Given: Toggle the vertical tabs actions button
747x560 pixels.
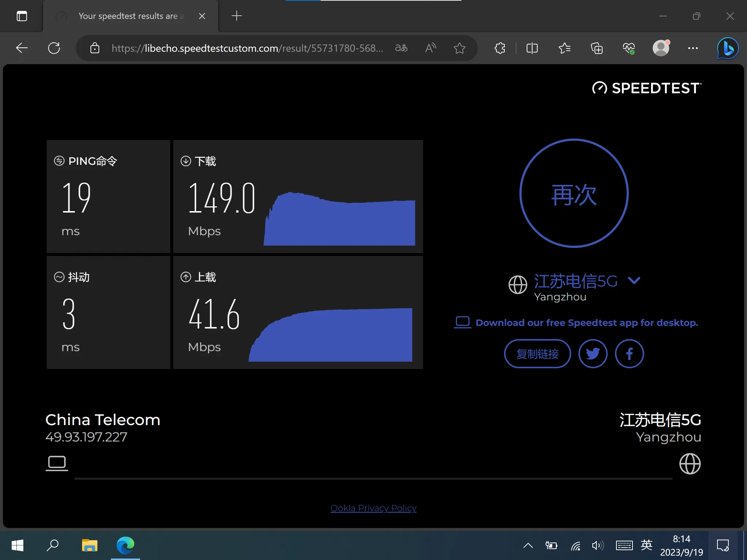Looking at the screenshot, I should coord(22,16).
